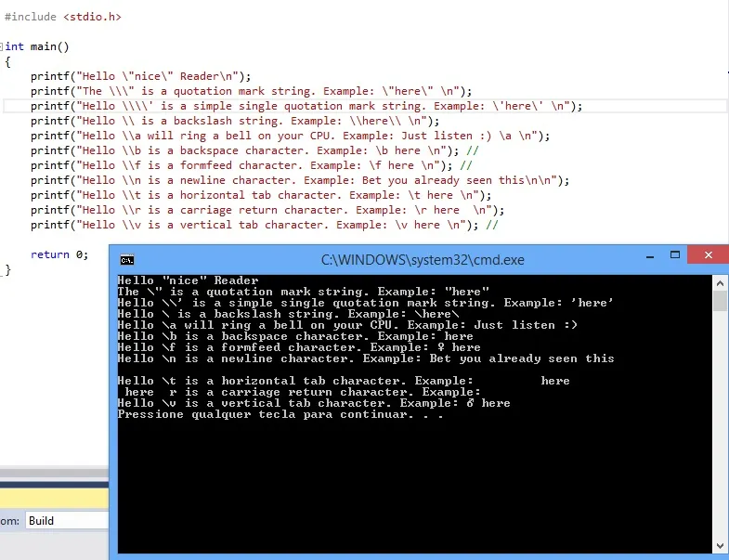Click the printf line about formfeed character
This screenshot has height=560, width=729.
click(251, 165)
